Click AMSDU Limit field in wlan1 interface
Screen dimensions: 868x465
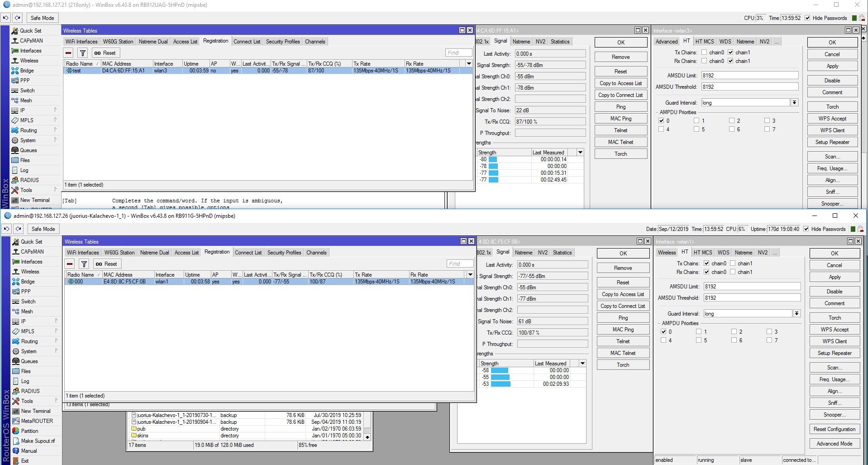(x=752, y=287)
